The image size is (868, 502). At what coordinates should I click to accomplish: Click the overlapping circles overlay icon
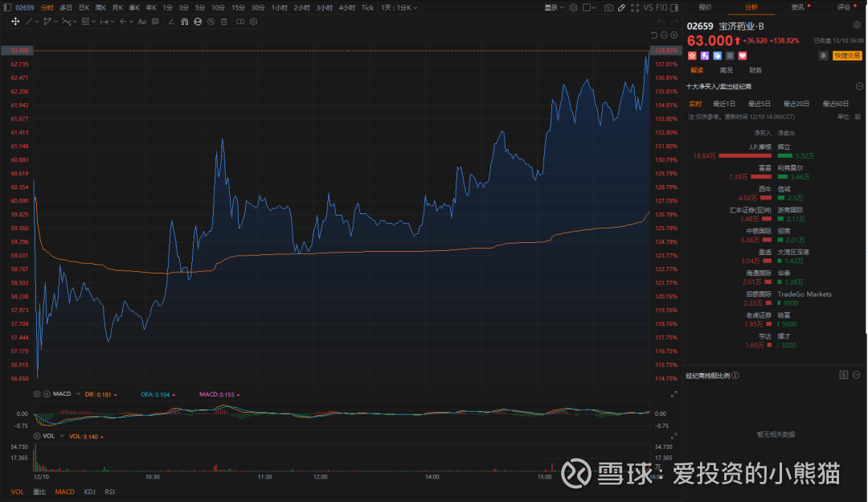(240, 22)
